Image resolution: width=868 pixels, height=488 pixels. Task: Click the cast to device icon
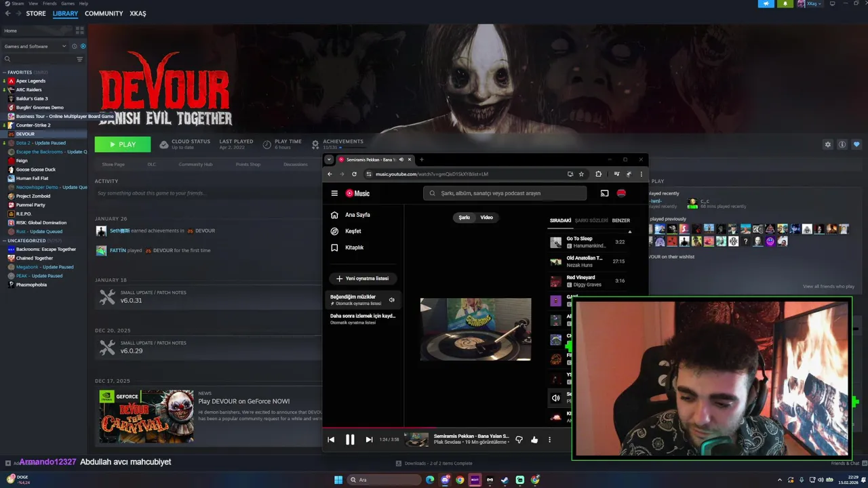pos(604,193)
